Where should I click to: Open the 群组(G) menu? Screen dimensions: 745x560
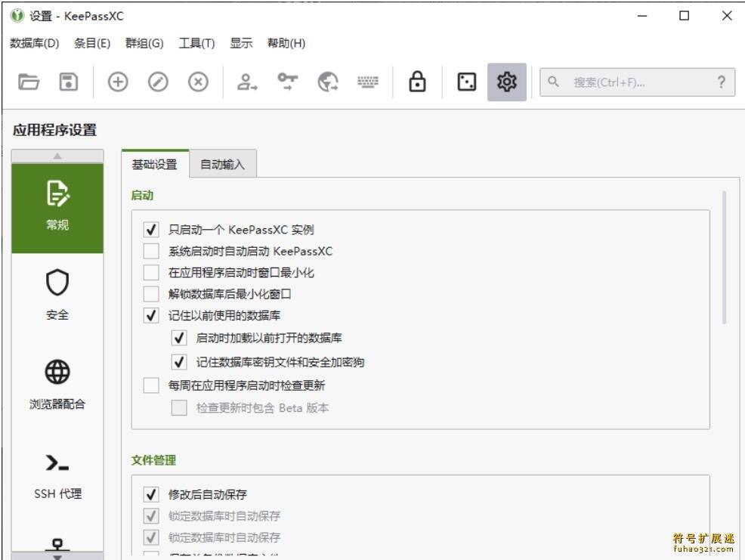tap(144, 43)
